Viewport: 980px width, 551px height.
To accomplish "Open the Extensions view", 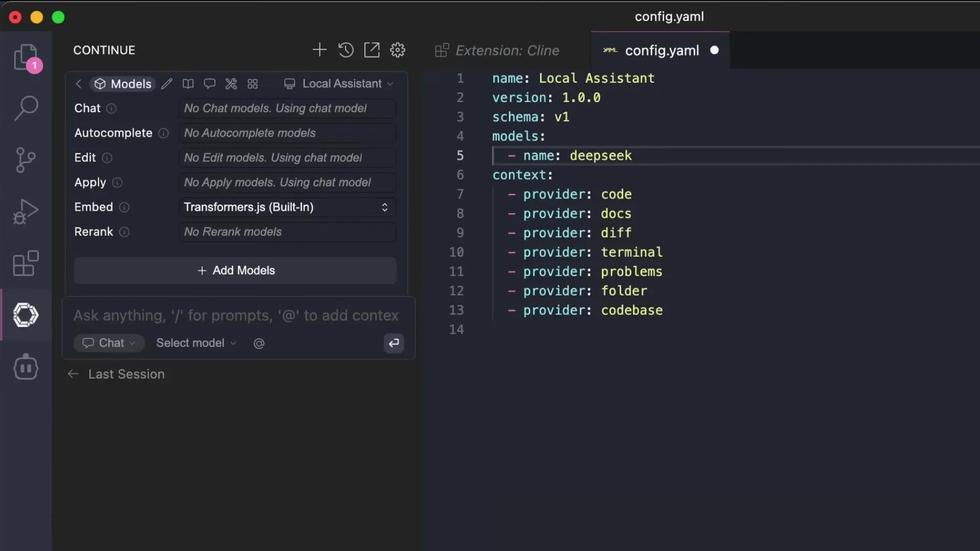I will [x=26, y=263].
